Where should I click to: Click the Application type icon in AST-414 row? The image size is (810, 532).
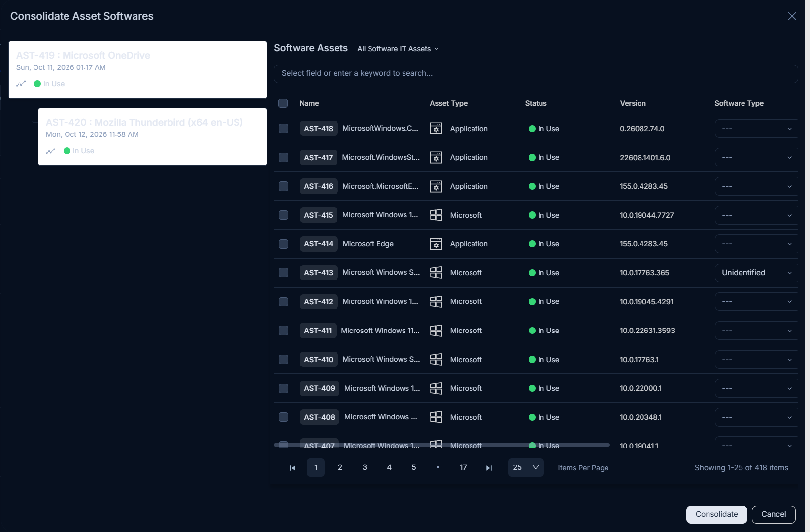436,244
